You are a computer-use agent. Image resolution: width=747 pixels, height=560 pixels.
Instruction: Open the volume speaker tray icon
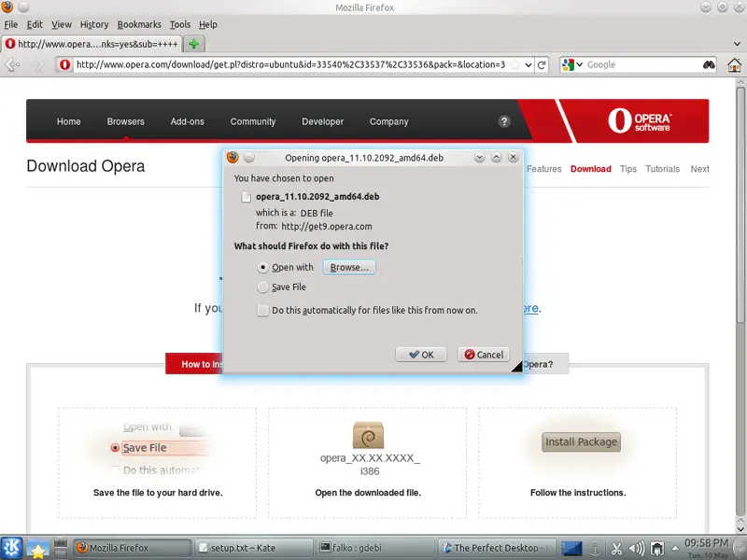click(637, 549)
